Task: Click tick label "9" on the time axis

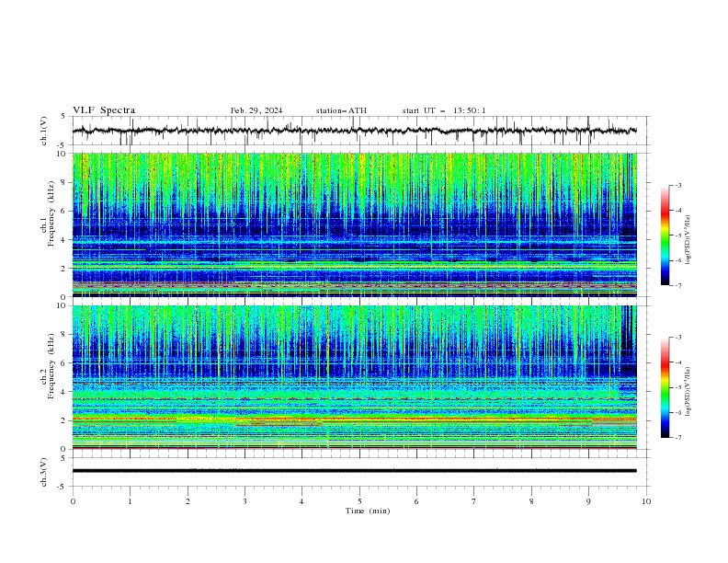Action: pyautogui.click(x=588, y=501)
